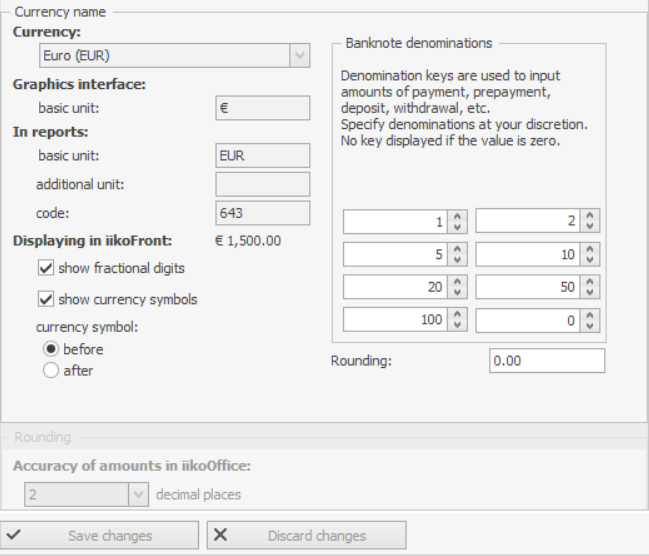Click the Rounding input field

pyautogui.click(x=547, y=361)
